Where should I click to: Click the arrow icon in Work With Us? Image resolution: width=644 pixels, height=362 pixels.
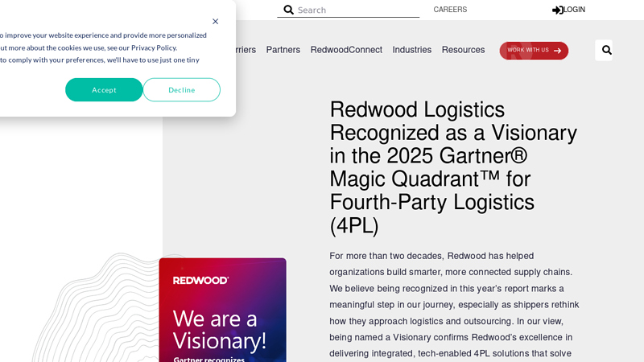click(x=557, y=51)
